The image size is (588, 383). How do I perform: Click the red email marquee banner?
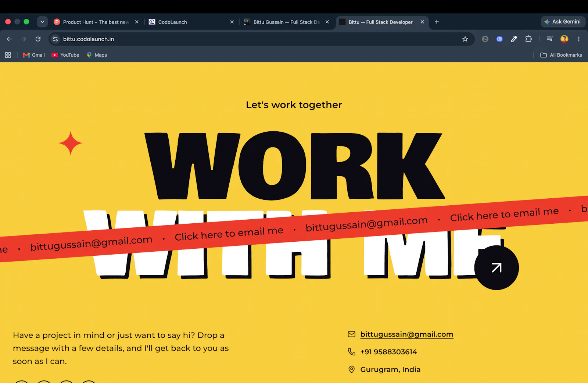pos(294,228)
